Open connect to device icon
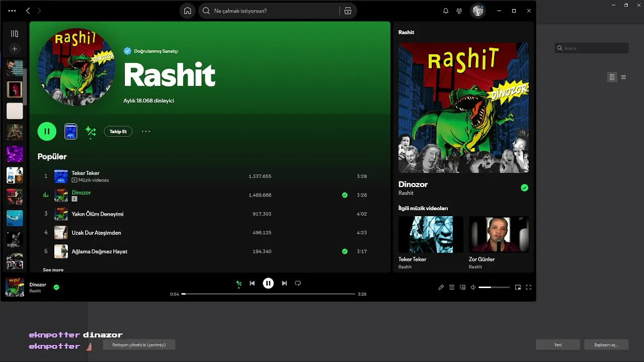This screenshot has height=362, width=644. pos(463,287)
